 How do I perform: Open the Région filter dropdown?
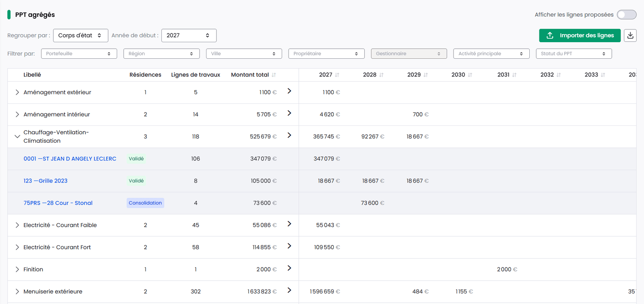[161, 53]
